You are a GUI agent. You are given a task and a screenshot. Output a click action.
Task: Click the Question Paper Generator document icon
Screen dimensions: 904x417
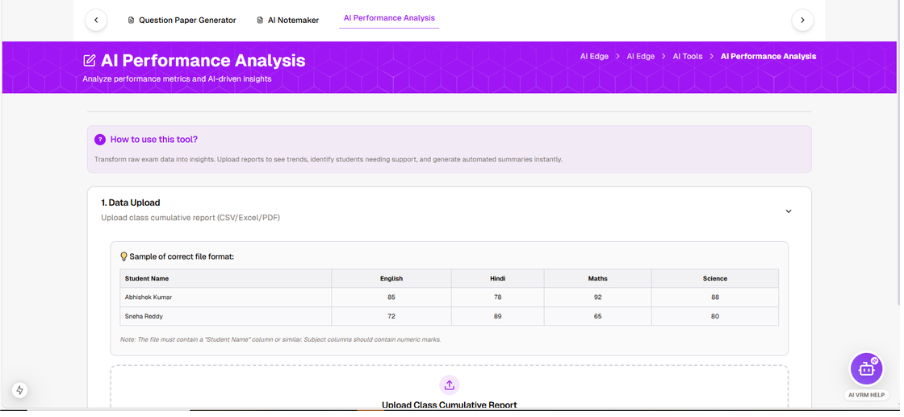click(x=131, y=20)
